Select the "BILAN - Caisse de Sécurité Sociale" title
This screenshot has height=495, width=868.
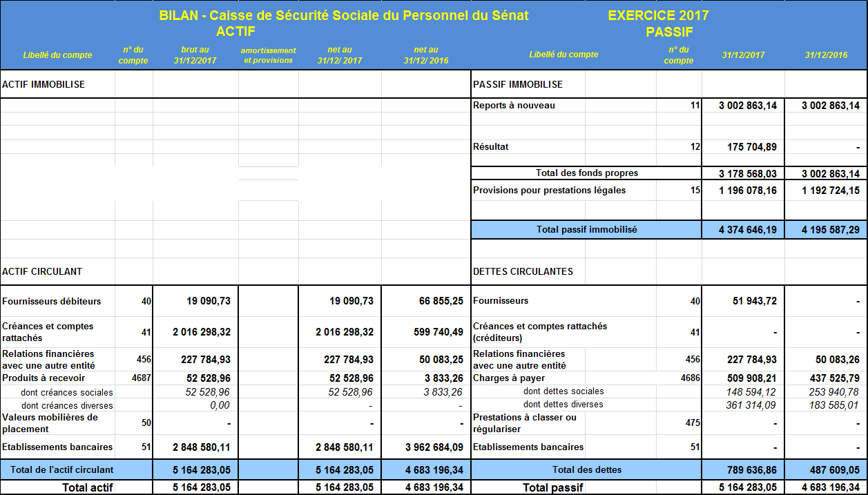point(343,15)
